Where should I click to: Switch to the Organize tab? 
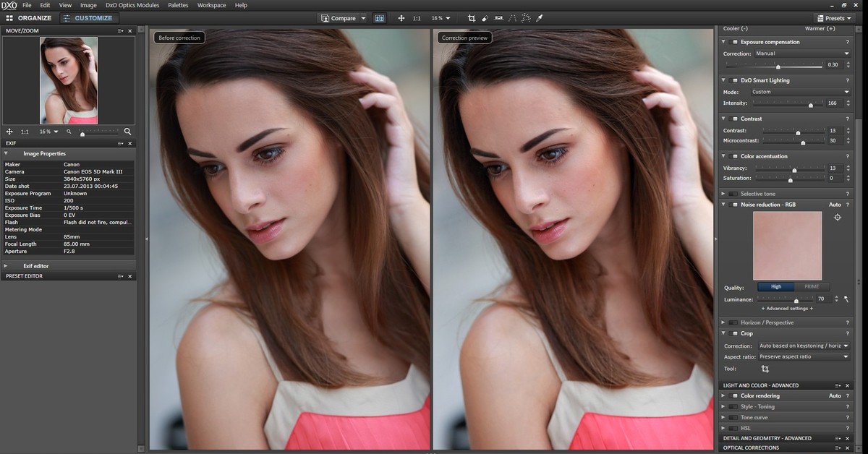click(x=29, y=18)
